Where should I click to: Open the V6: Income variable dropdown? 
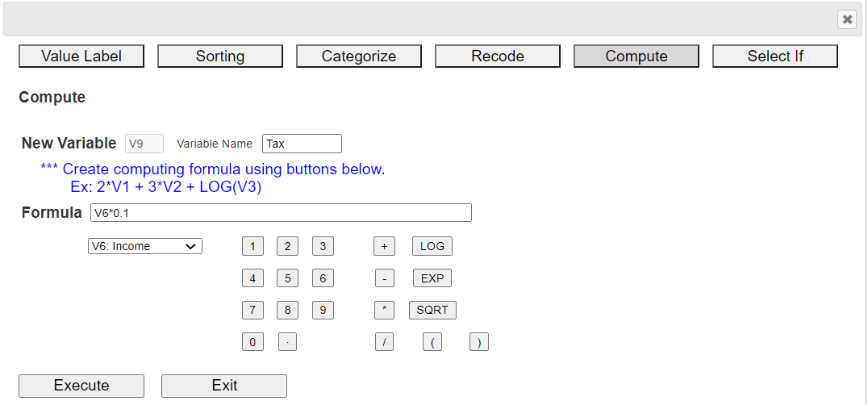click(x=145, y=246)
